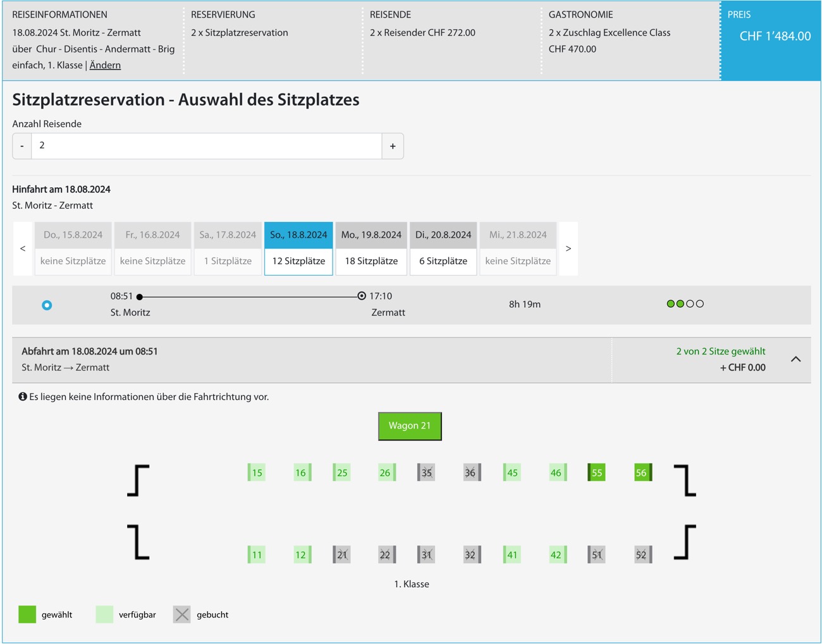This screenshot has height=644, width=822.
Task: Click the Abfahrt am 18.08.2024 um 08:51 header
Action: [x=90, y=351]
